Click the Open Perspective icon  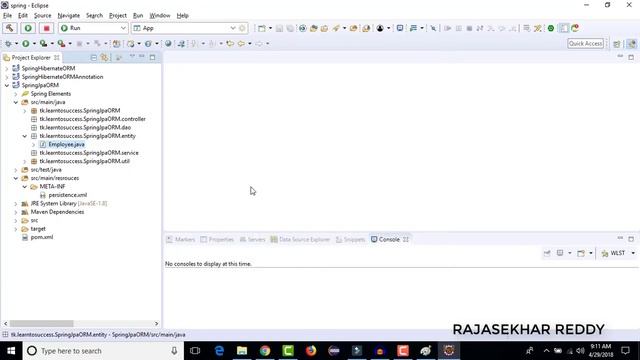[617, 44]
